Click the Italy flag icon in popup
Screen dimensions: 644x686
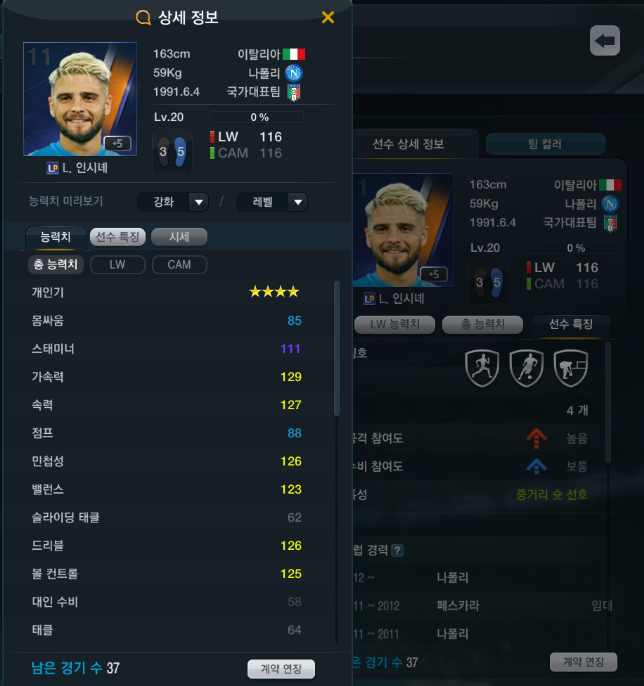coord(294,54)
